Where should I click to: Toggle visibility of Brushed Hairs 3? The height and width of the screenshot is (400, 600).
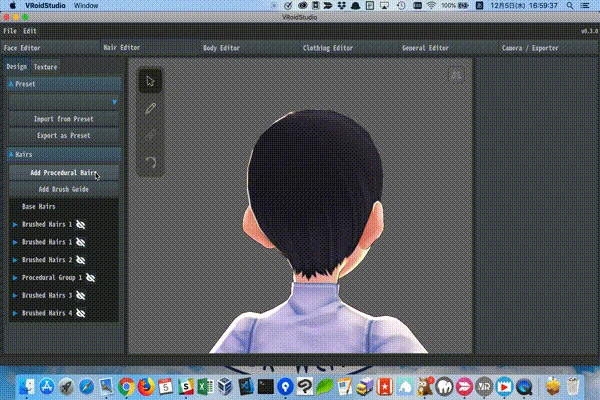80,296
